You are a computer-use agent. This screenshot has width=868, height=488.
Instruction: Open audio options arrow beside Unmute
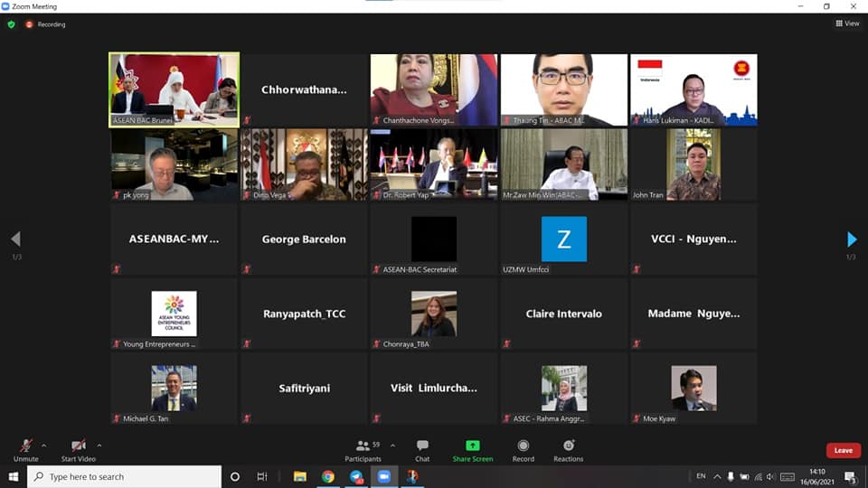[x=44, y=445]
